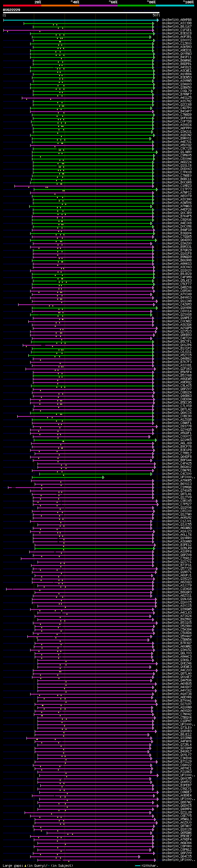Click label UniRef100_P21863
The width and height of the screenshot is (197, 868).
(177, 772)
